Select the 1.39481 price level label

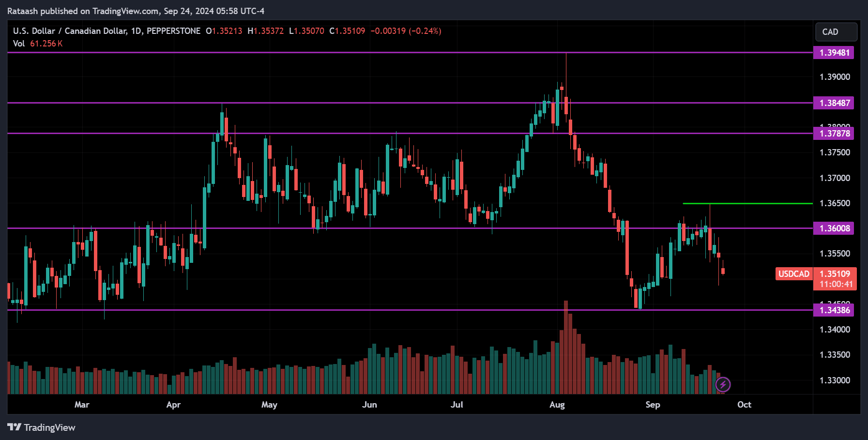click(x=834, y=53)
